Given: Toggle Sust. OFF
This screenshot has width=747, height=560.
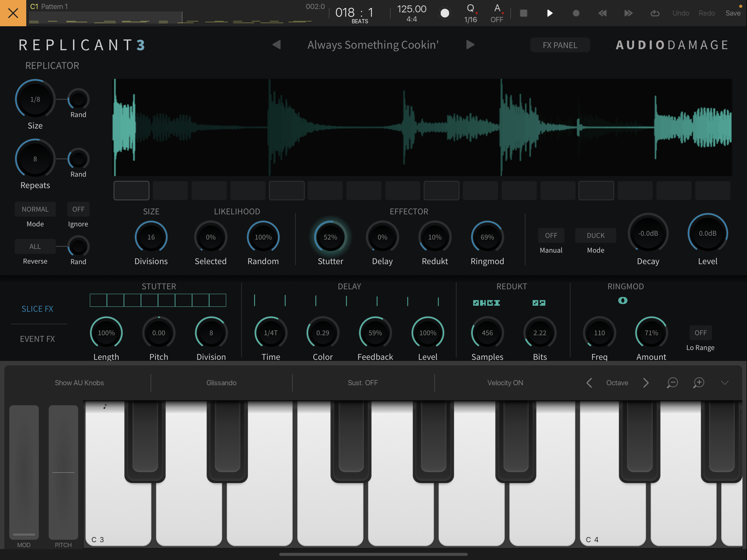Looking at the screenshot, I should coord(363,383).
